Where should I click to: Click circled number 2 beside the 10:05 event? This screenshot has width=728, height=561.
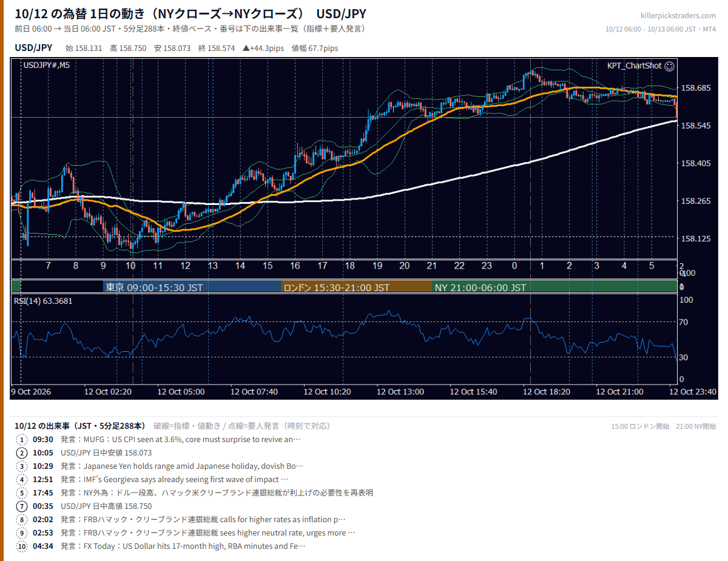click(x=22, y=453)
